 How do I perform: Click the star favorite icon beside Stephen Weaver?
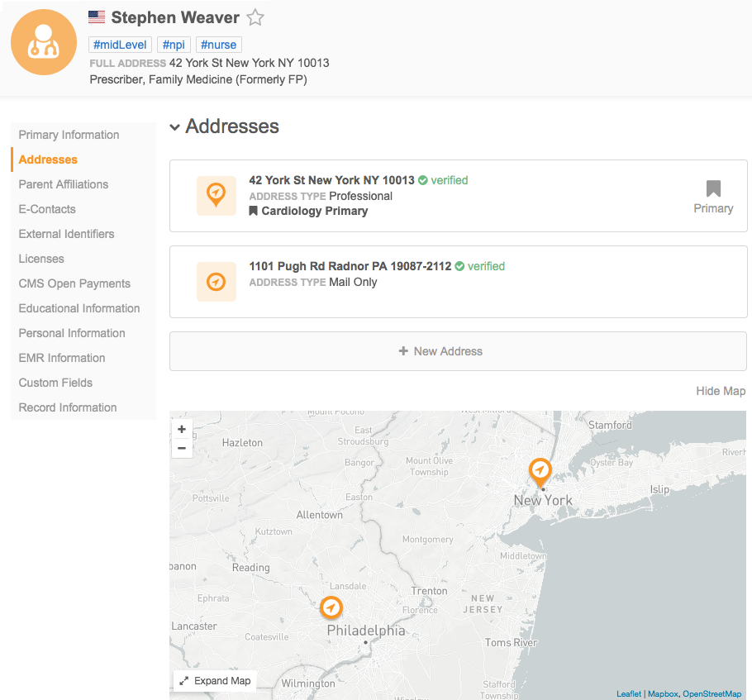pyautogui.click(x=255, y=17)
